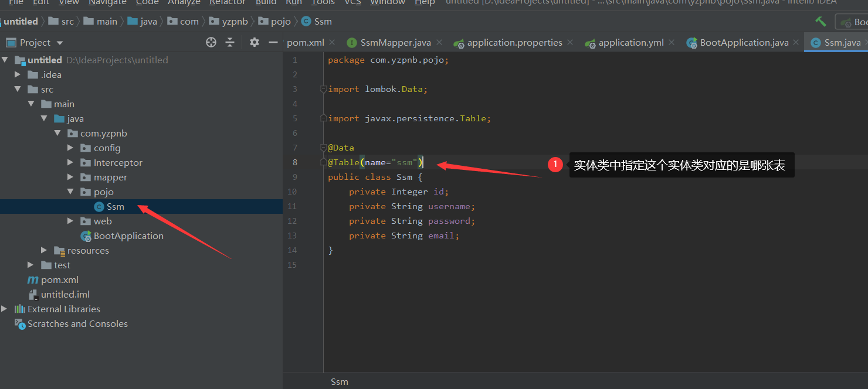Switch to pom.xml editor tab
Screen dimensions: 868x389
click(305, 42)
